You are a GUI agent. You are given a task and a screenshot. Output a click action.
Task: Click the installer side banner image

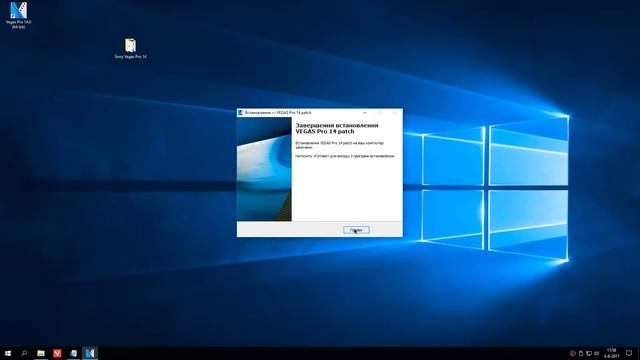[x=264, y=169]
